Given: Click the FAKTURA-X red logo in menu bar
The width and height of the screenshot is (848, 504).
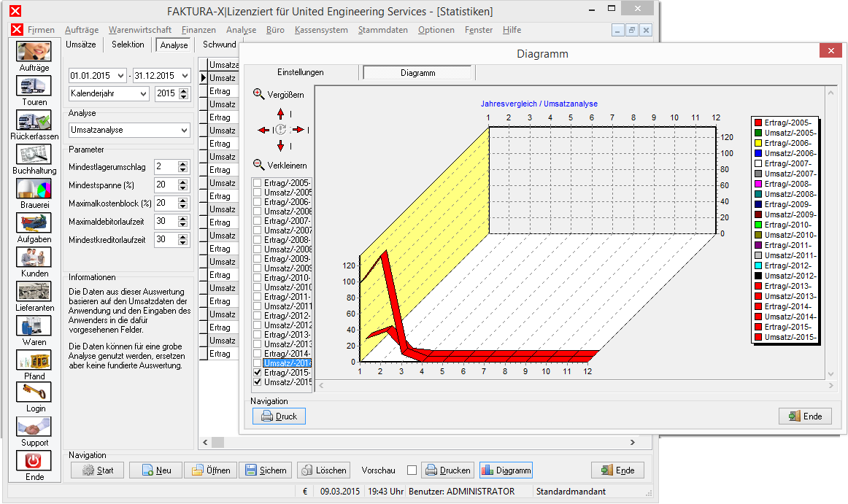Looking at the screenshot, I should tap(18, 29).
